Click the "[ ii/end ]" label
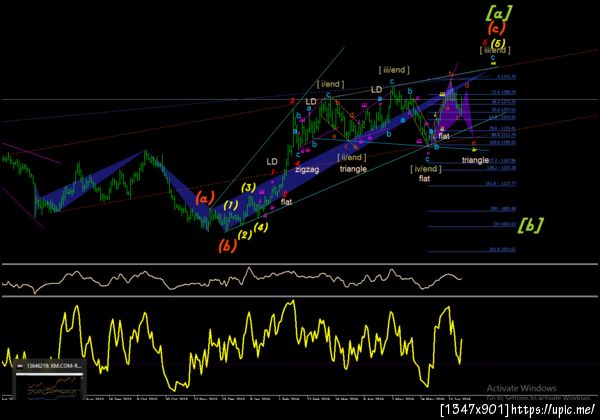The image size is (600, 420). click(x=352, y=157)
